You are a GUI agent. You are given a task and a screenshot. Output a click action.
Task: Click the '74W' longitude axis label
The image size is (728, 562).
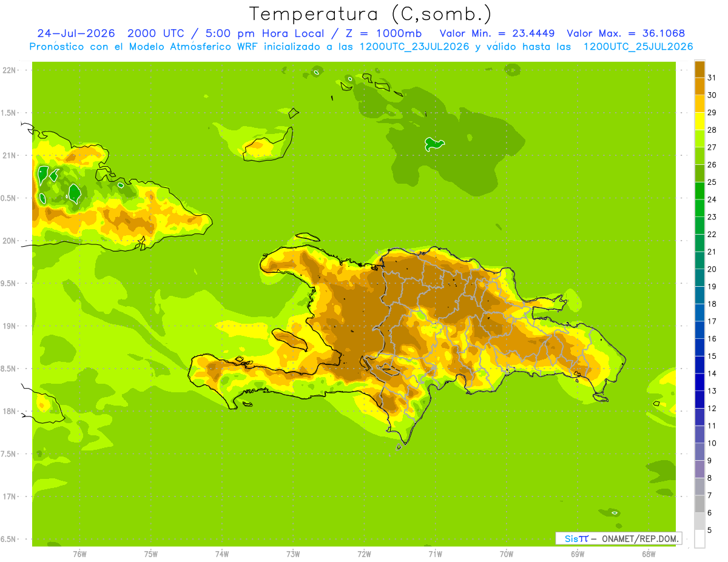coord(222,554)
